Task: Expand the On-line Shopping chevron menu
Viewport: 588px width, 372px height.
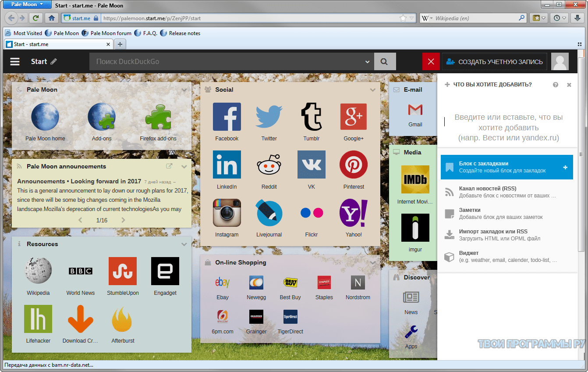Action: pos(373,262)
